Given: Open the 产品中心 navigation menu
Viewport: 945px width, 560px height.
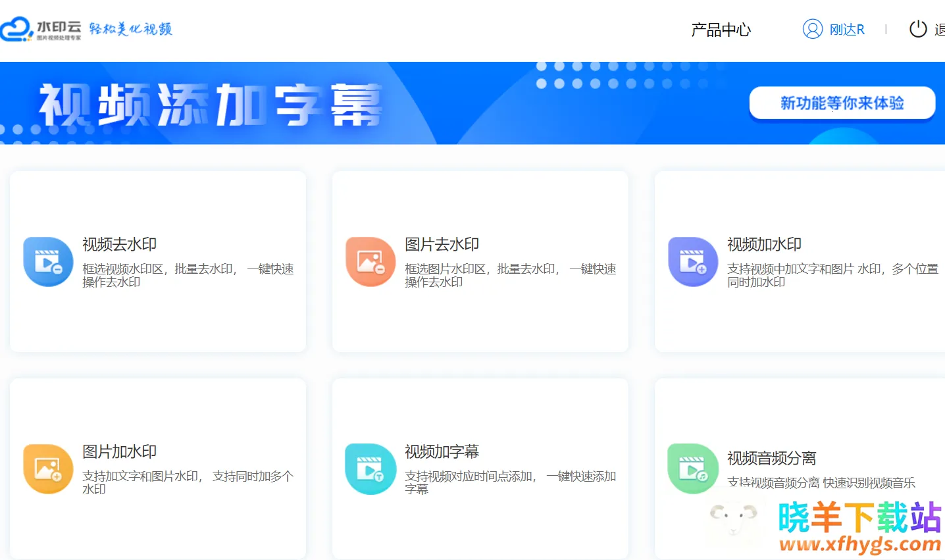Looking at the screenshot, I should [720, 29].
